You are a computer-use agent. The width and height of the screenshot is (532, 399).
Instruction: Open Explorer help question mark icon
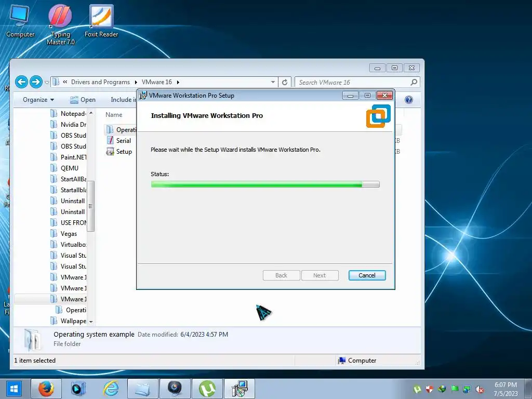409,100
